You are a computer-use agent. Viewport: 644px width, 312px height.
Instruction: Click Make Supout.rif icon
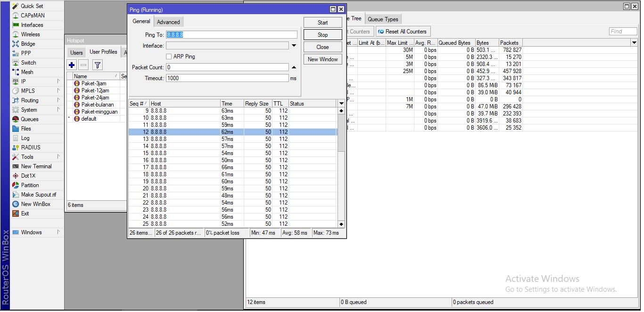click(16, 195)
